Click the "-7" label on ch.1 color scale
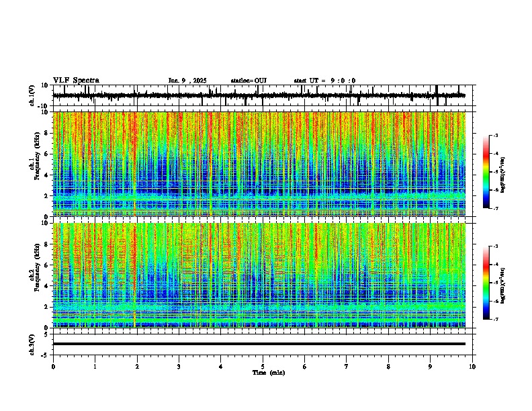The width and height of the screenshot is (532, 411). [495, 208]
